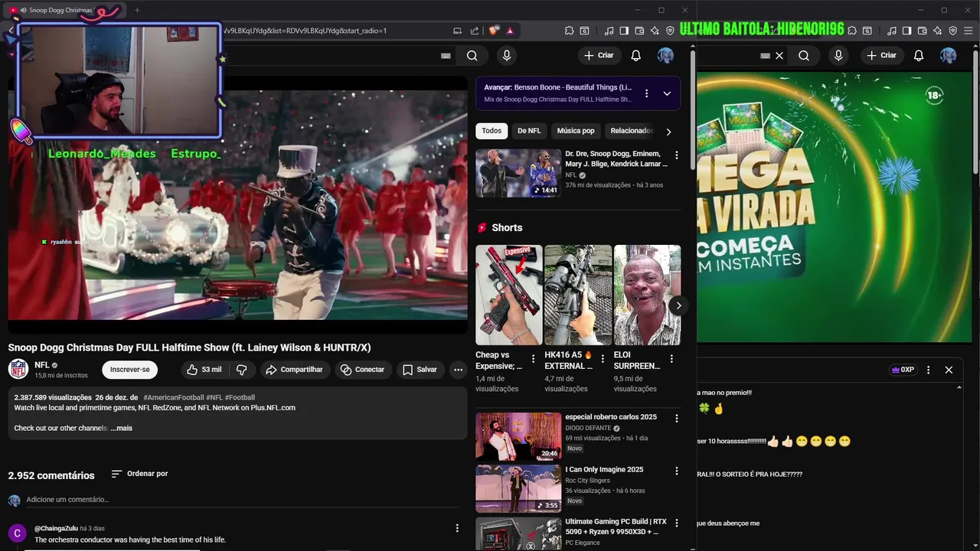The image size is (980, 551).
Task: Click Compartilhar to share the video
Action: (x=294, y=370)
